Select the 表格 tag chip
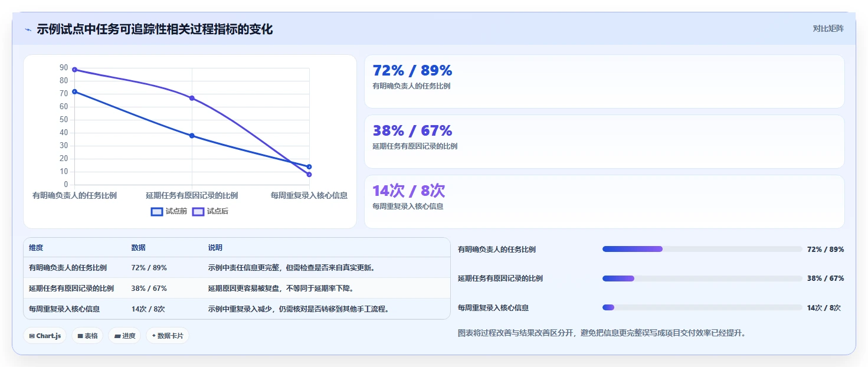868x367 pixels. point(87,336)
